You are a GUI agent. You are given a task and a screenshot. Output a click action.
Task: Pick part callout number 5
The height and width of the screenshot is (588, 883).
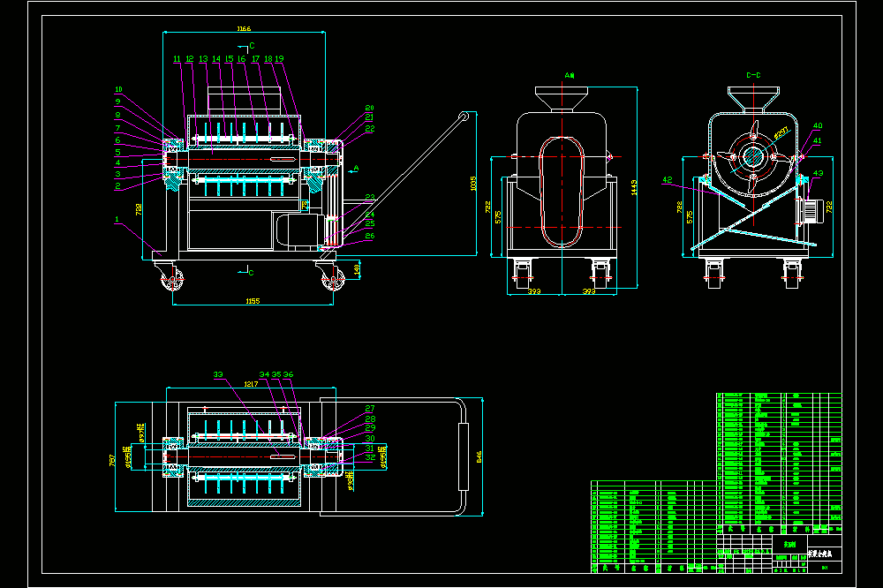(117, 152)
